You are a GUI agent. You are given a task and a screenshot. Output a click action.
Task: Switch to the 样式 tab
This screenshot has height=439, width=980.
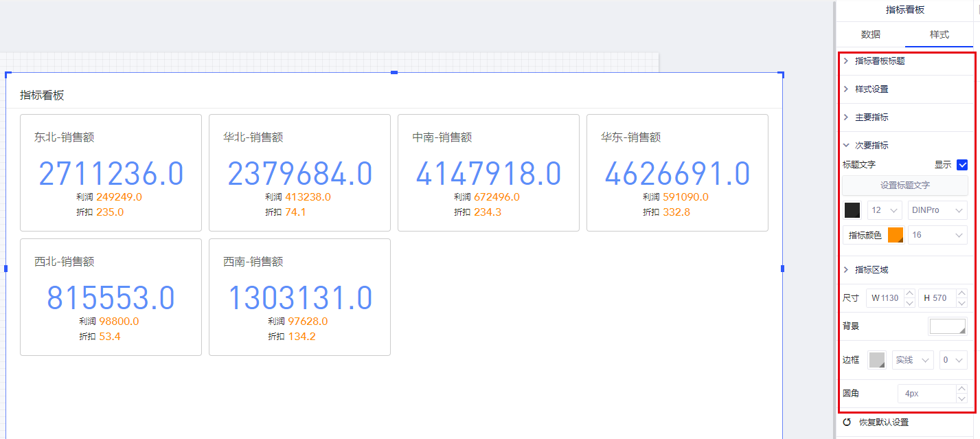coord(939,34)
